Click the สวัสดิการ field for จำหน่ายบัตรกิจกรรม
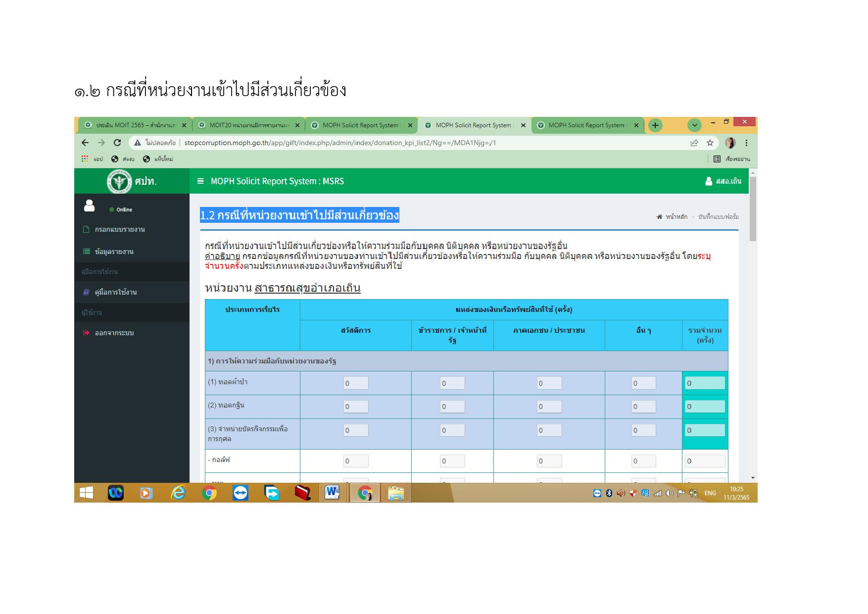The width and height of the screenshot is (868, 614). [356, 430]
